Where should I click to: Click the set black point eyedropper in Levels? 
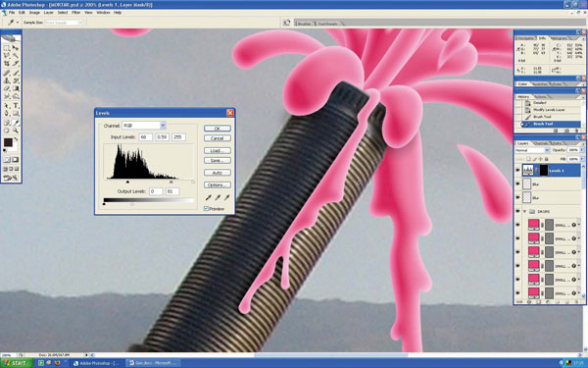(208, 197)
